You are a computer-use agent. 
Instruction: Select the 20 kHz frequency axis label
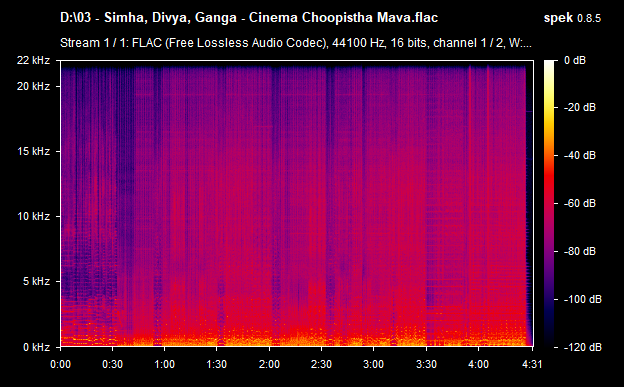pyautogui.click(x=33, y=86)
